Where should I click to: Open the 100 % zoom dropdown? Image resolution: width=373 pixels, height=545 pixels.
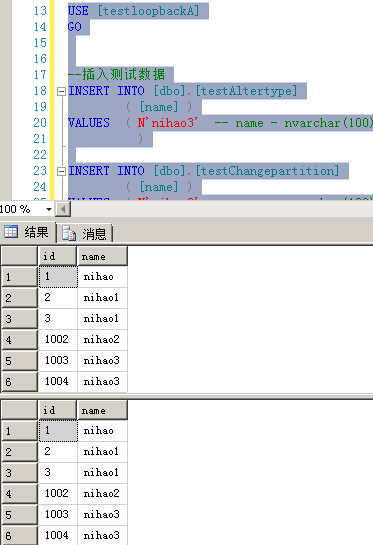click(x=49, y=209)
